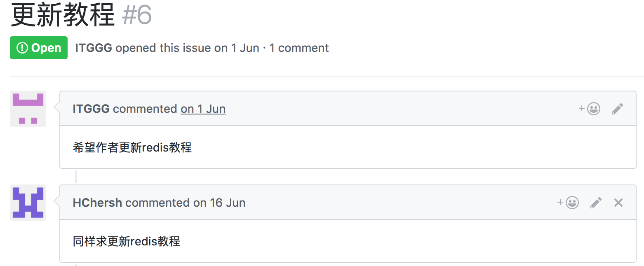Click the HChersh username in the comment header

97,203
